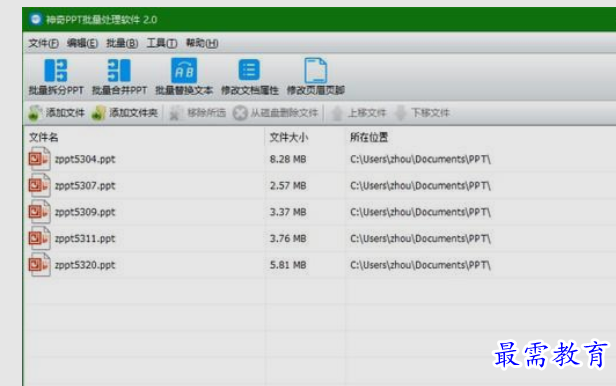Click the 添加文件 toolbar button
Viewport: 616px width, 386px height.
click(57, 113)
